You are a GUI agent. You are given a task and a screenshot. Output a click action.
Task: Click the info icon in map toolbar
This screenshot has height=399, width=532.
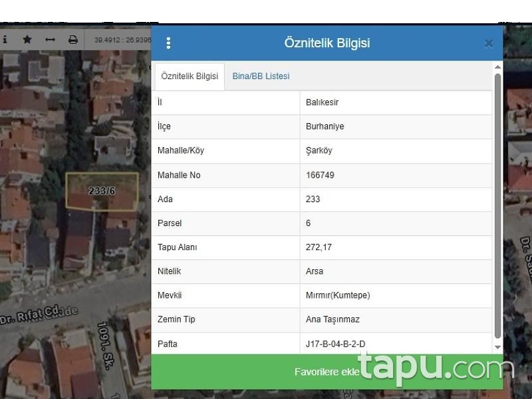pyautogui.click(x=5, y=39)
